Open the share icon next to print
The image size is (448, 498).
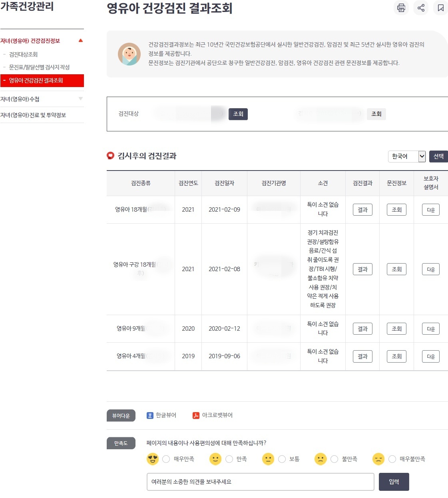[420, 8]
